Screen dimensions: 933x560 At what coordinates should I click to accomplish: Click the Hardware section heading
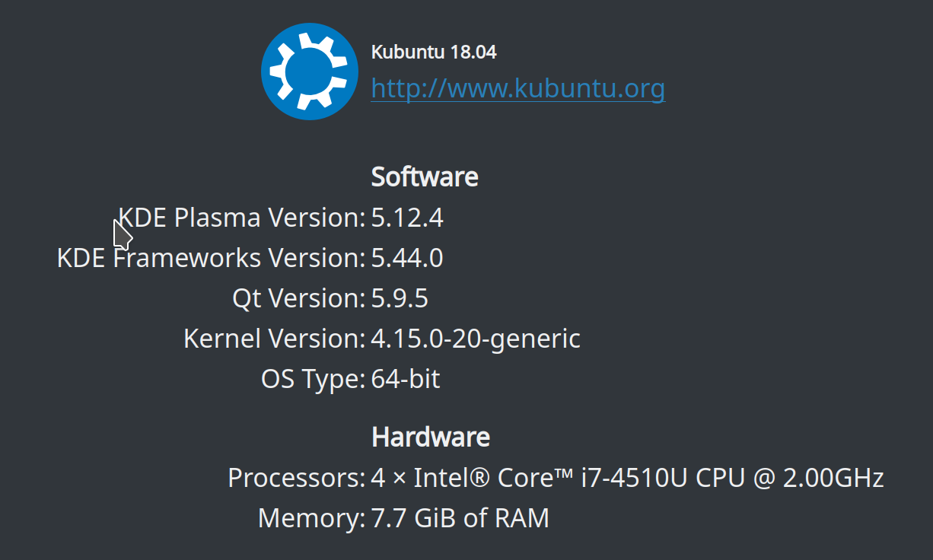click(430, 437)
